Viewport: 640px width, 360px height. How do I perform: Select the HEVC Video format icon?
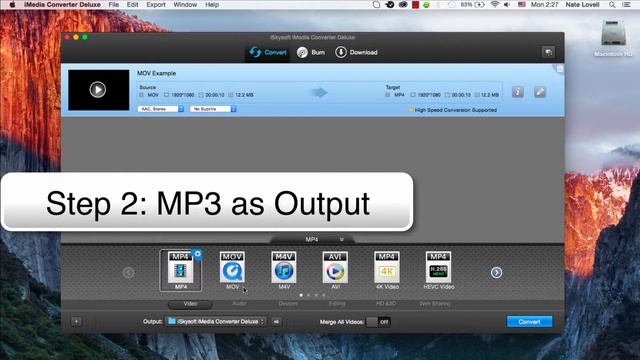(438, 267)
